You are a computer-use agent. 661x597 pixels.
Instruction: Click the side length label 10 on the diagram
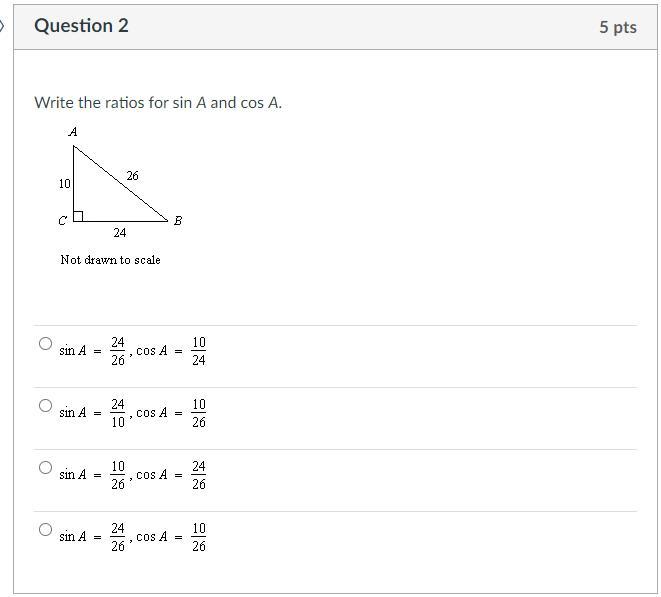[x=64, y=184]
